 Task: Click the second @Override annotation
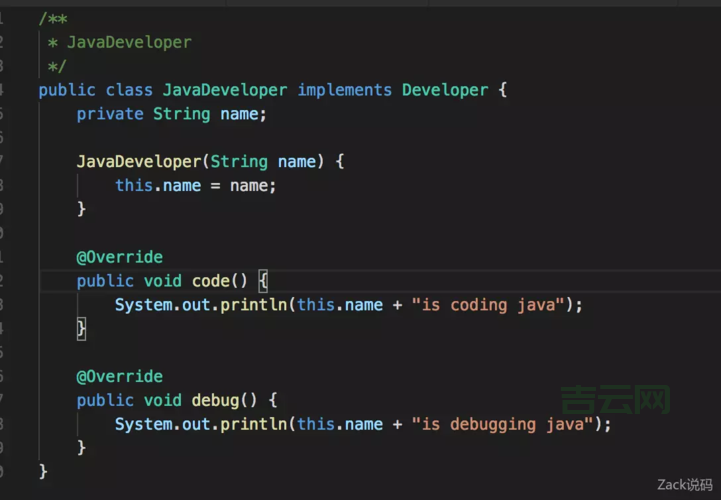(119, 376)
